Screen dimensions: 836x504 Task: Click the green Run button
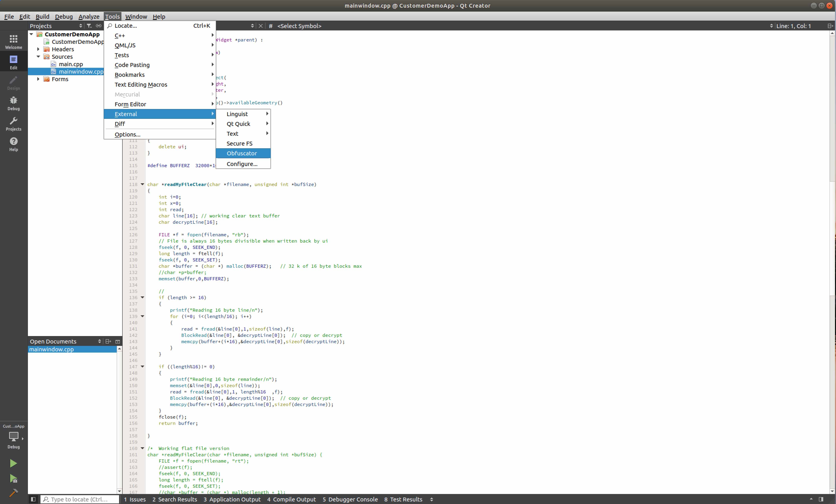pyautogui.click(x=13, y=463)
